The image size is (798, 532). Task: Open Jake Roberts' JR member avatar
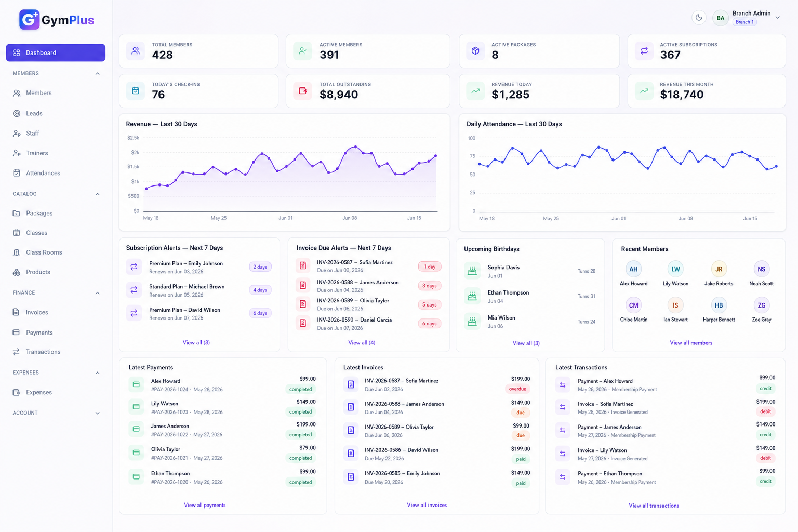click(x=719, y=269)
